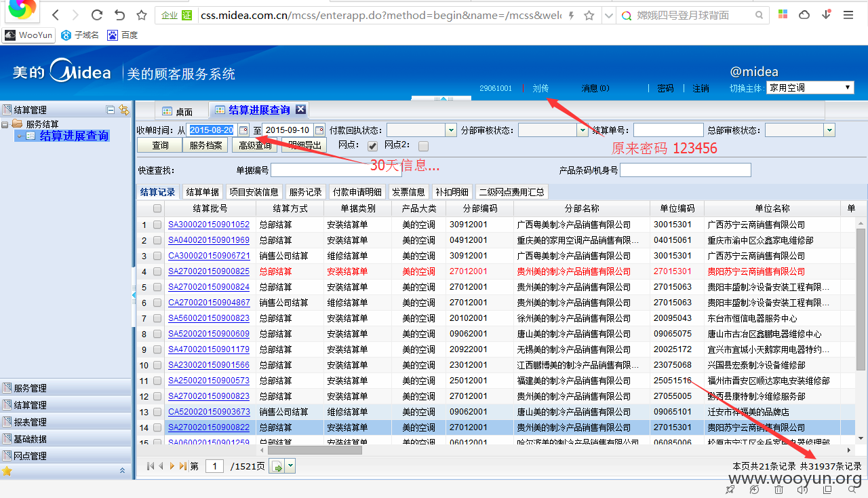
Task: Click the orange swap arrows icon in sidebar header
Action: (124, 109)
